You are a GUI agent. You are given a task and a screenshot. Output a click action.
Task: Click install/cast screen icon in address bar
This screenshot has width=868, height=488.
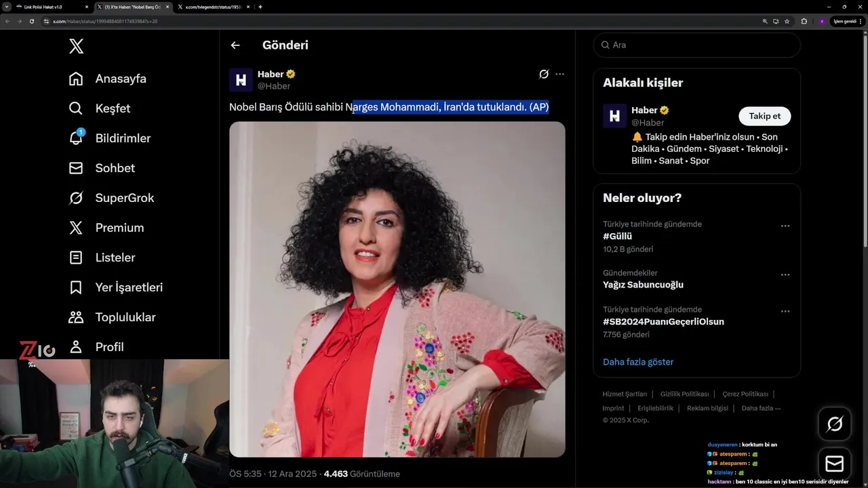coord(776,21)
